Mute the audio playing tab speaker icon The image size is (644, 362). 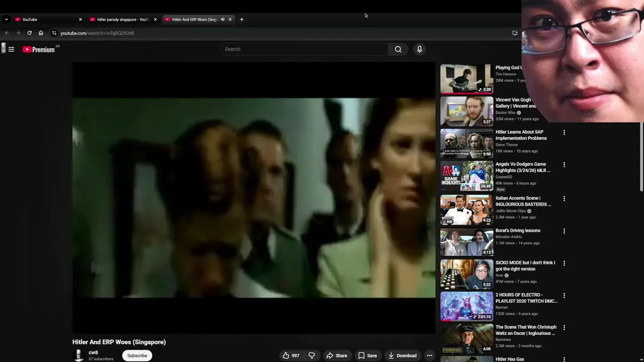(222, 20)
